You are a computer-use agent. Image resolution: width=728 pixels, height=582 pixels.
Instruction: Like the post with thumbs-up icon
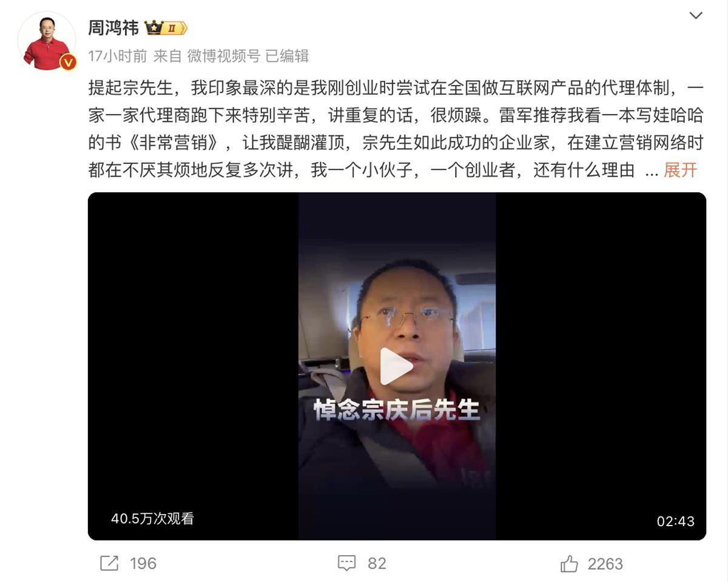(569, 564)
